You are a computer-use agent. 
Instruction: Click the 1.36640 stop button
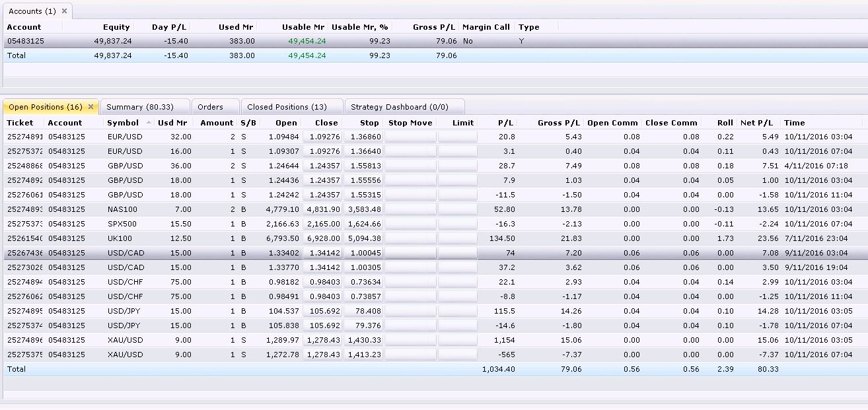coord(362,151)
